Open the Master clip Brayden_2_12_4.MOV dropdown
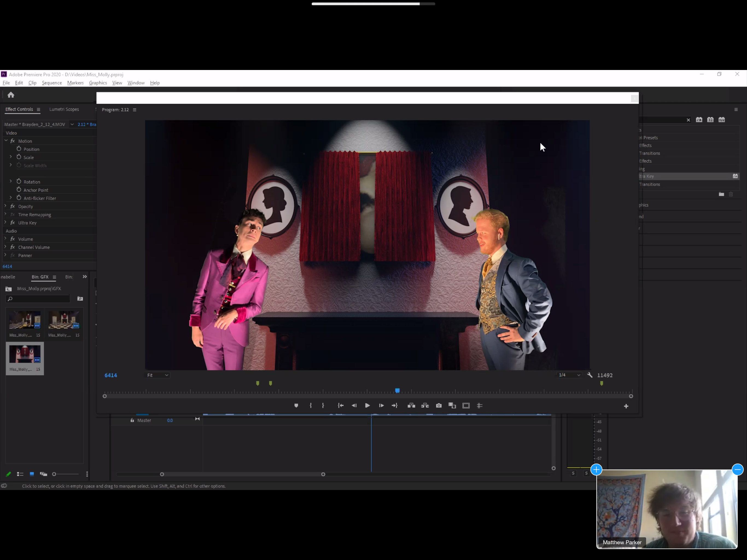The height and width of the screenshot is (560, 747). (72, 124)
